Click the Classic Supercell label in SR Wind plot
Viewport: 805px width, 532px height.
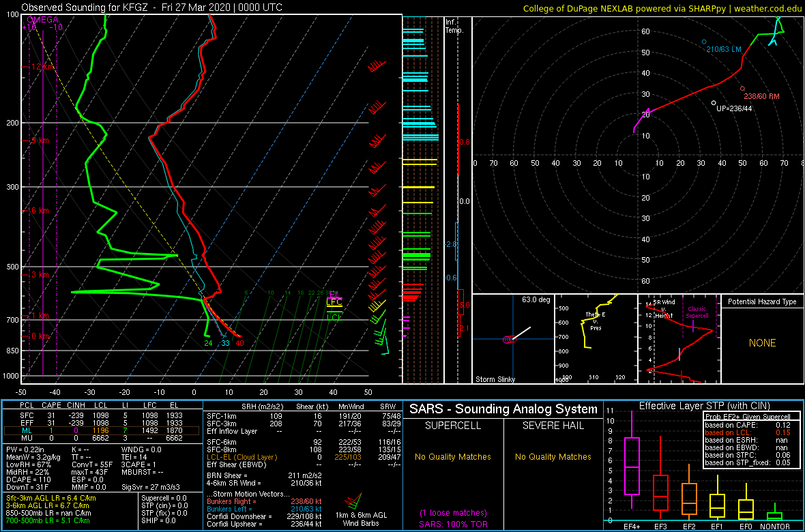click(698, 313)
